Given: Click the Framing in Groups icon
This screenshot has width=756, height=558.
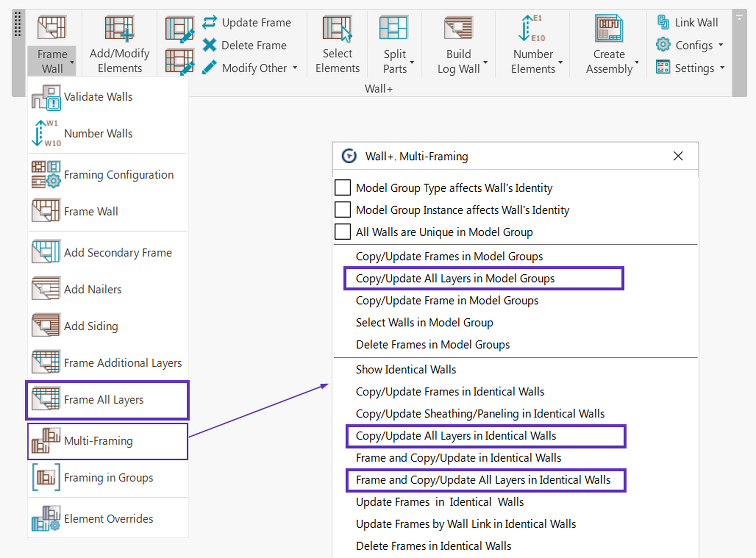Looking at the screenshot, I should (x=46, y=477).
